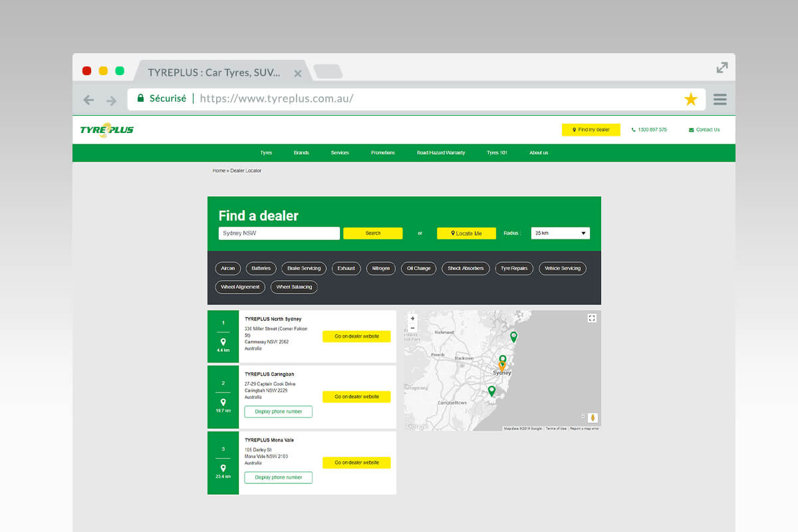Toggle the Vehicle Servicing filter
This screenshot has width=798, height=532.
[x=563, y=269]
